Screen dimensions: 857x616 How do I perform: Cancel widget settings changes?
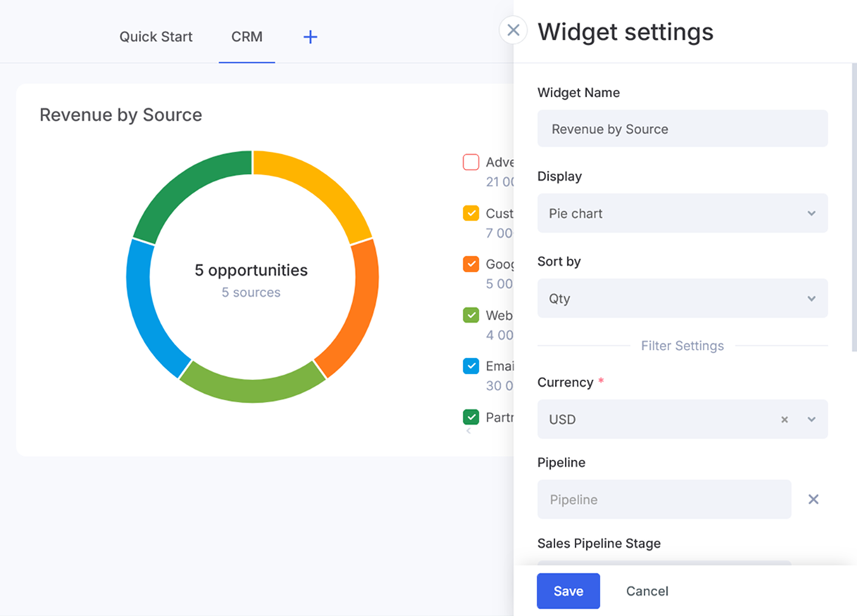pos(647,591)
